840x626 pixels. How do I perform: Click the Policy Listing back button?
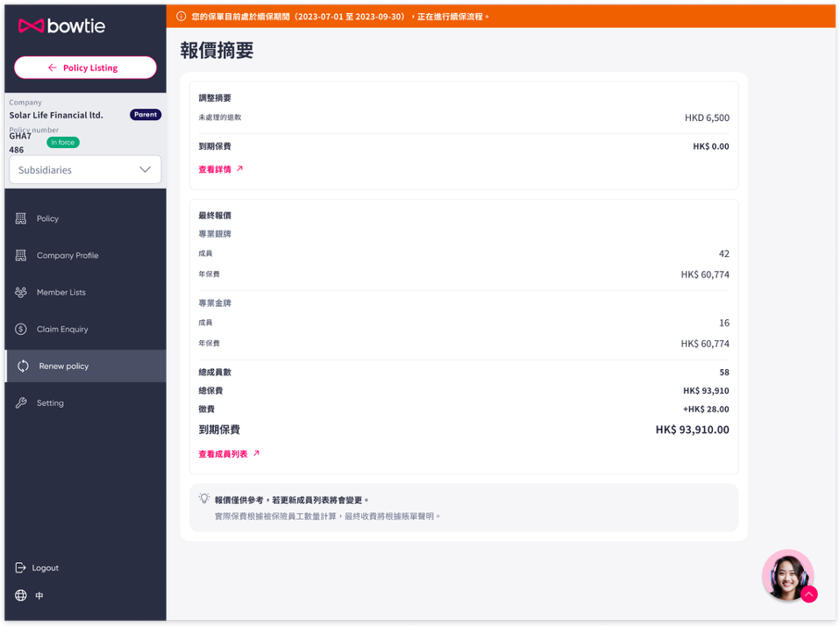[84, 67]
